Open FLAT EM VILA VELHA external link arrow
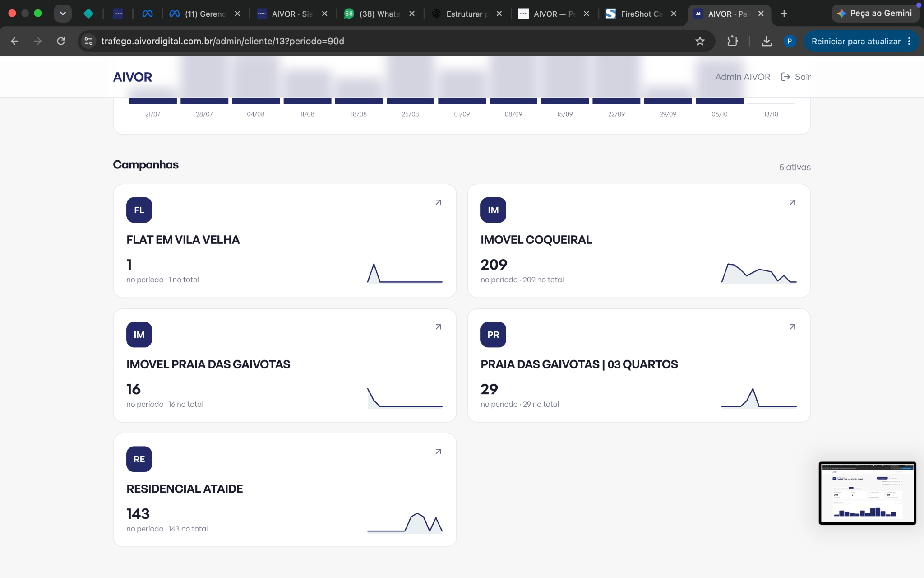 [x=438, y=202]
